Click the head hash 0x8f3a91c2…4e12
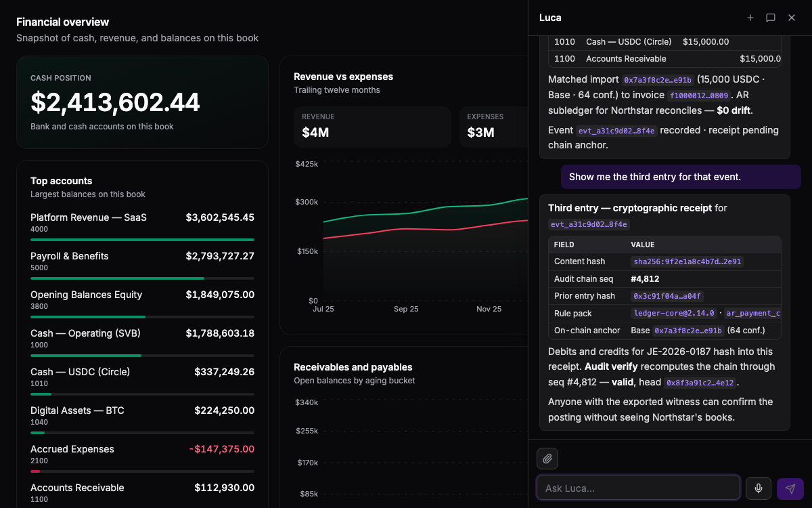 (700, 383)
